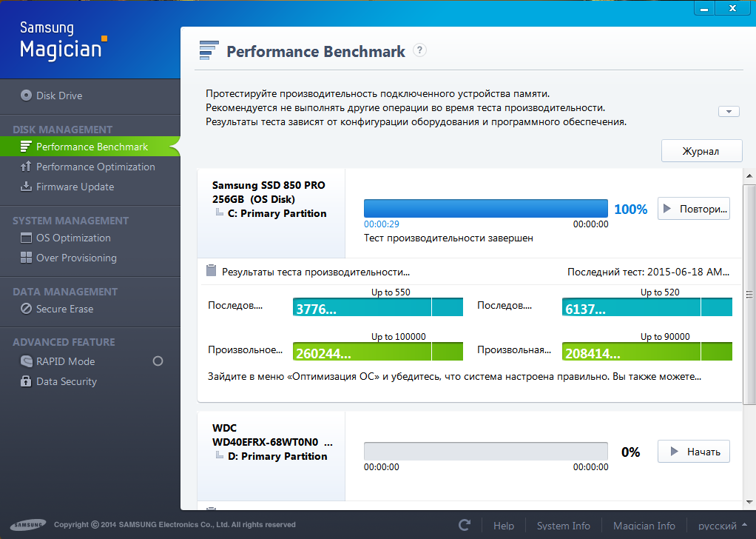The image size is (756, 539).
Task: Click Начать to benchmark WDC drive
Action: coord(694,452)
